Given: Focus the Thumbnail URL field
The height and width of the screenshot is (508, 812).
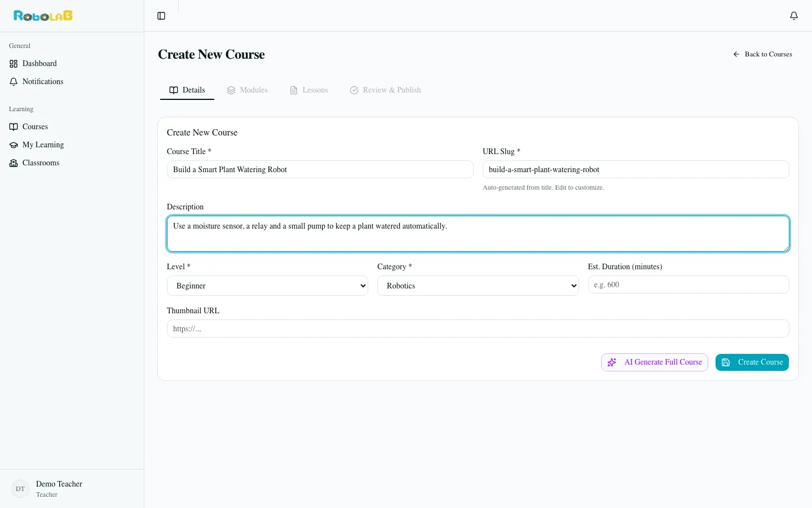Looking at the screenshot, I should [478, 329].
